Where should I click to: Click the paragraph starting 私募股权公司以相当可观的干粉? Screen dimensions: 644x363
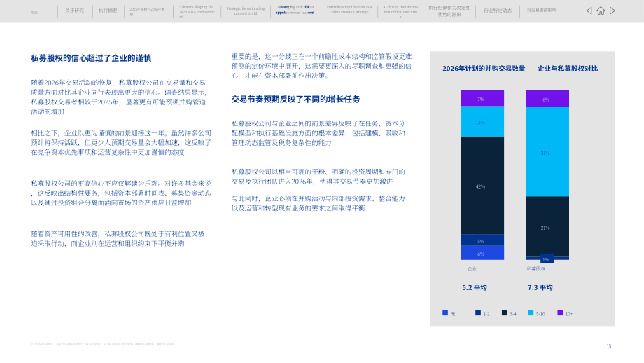tap(318, 177)
